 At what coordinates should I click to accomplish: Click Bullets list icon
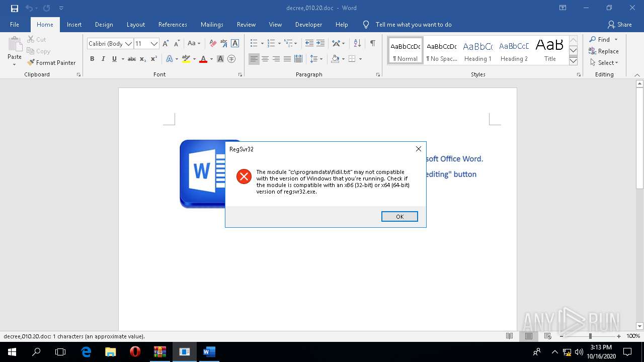(x=254, y=44)
